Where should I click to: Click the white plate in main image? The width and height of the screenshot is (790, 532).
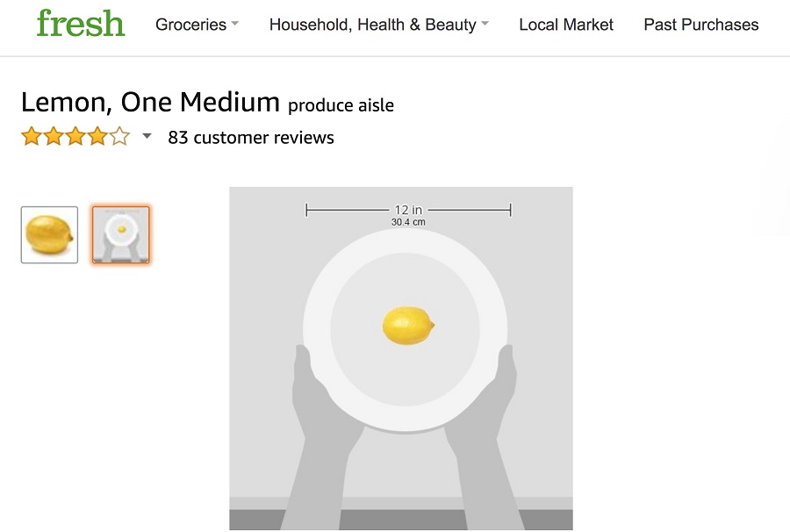tap(405, 331)
